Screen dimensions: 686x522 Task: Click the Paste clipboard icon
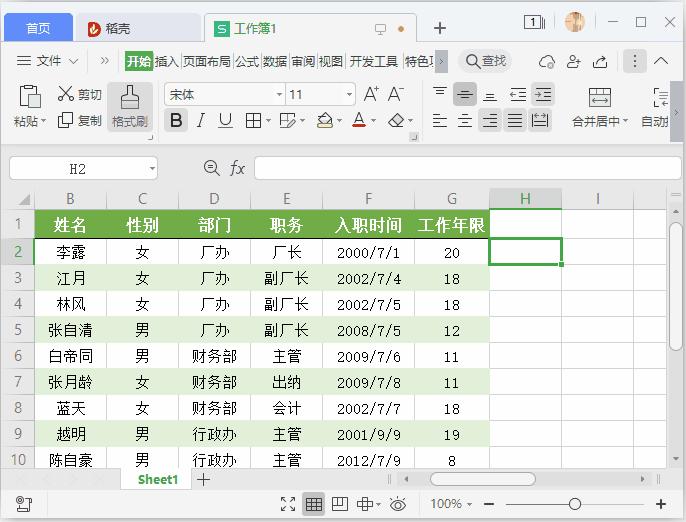[x=29, y=97]
